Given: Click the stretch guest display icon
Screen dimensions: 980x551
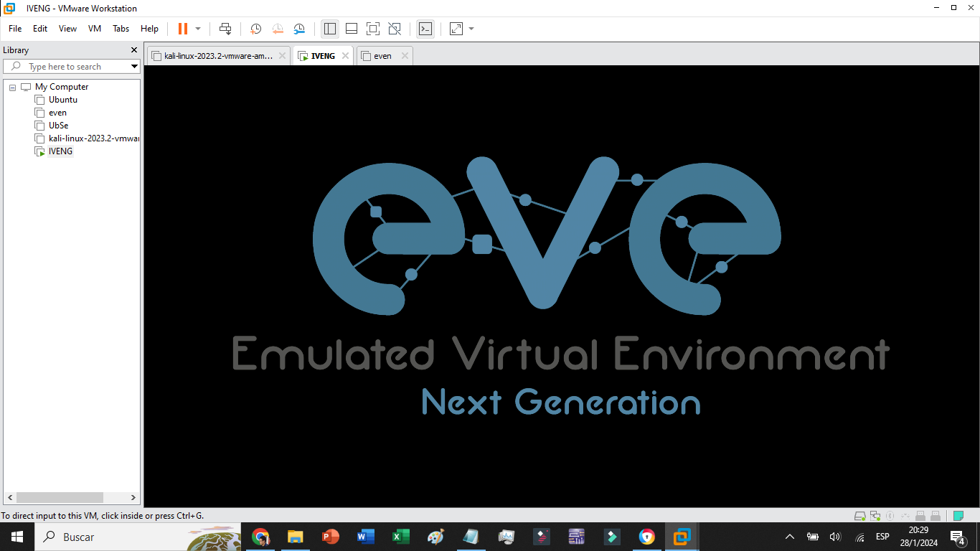Looking at the screenshot, I should [456, 29].
